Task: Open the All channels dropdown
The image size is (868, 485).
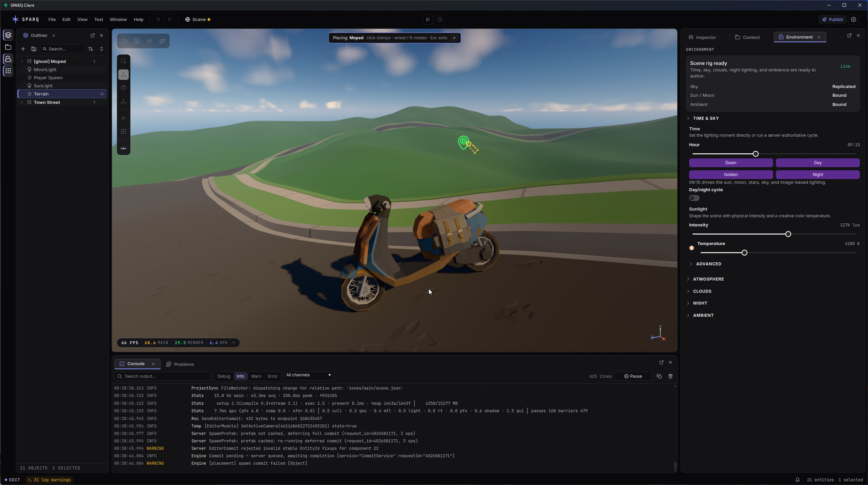Action: (308, 375)
